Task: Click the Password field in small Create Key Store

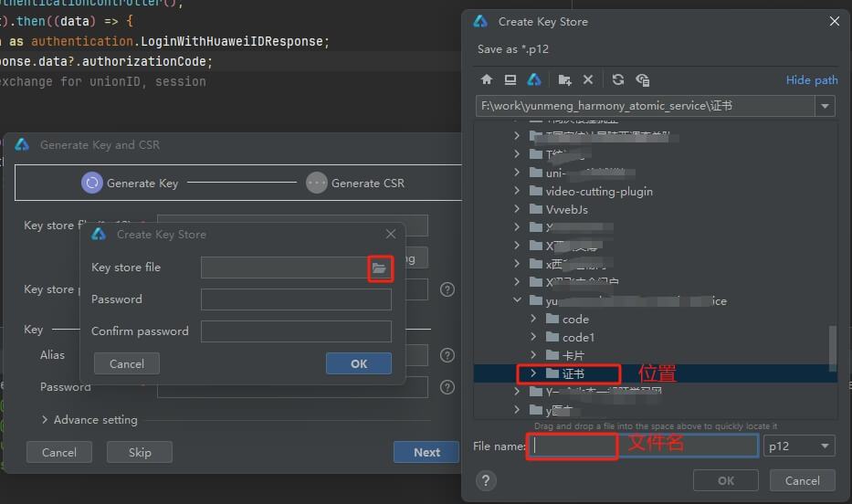Action: (296, 299)
